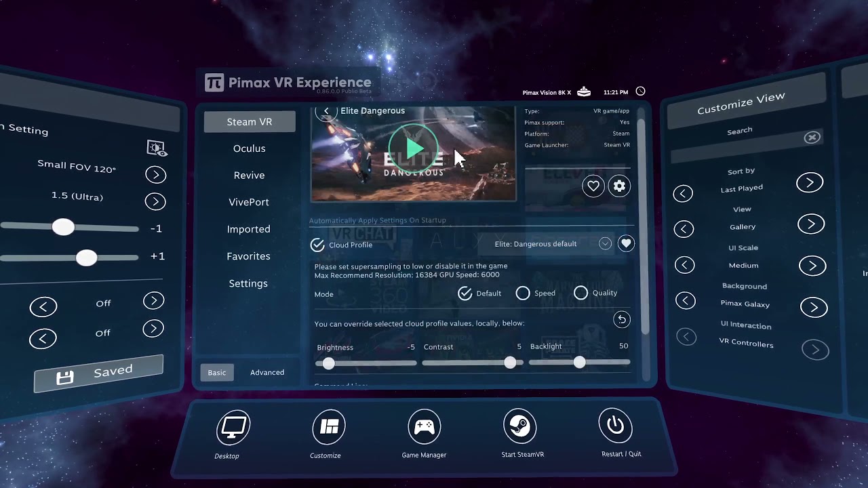Play Elite Dangerous with the green play button
Image resolution: width=868 pixels, height=488 pixels.
click(414, 148)
